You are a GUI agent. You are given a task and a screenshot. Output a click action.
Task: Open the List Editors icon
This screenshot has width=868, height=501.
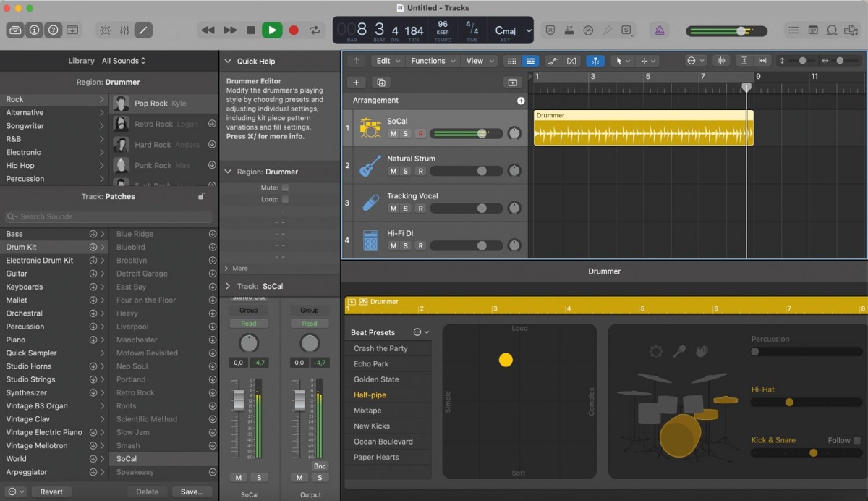(794, 30)
